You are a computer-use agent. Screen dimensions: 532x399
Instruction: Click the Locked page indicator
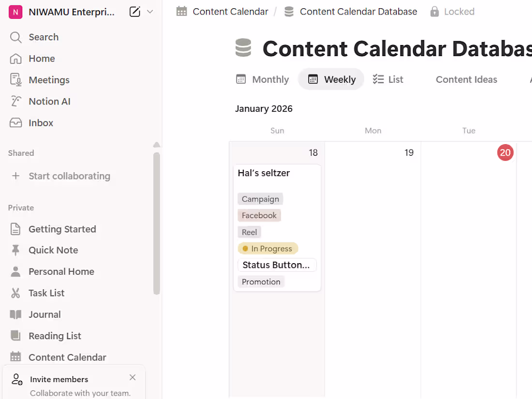pyautogui.click(x=452, y=12)
